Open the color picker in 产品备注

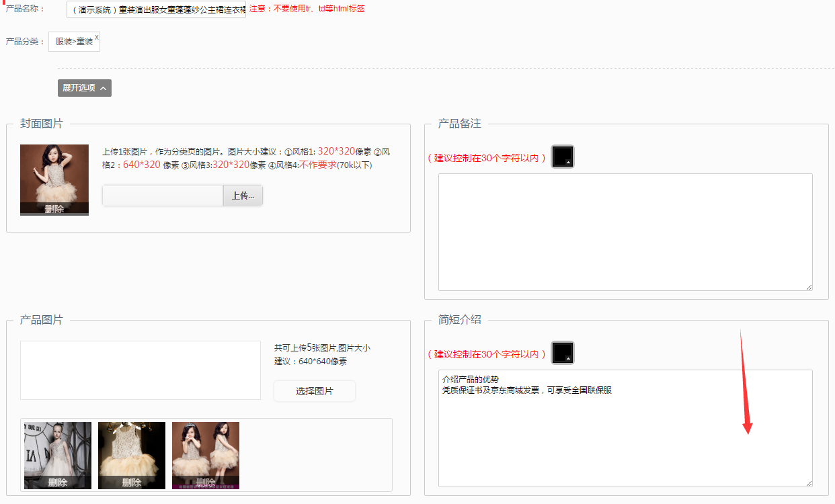pos(563,157)
